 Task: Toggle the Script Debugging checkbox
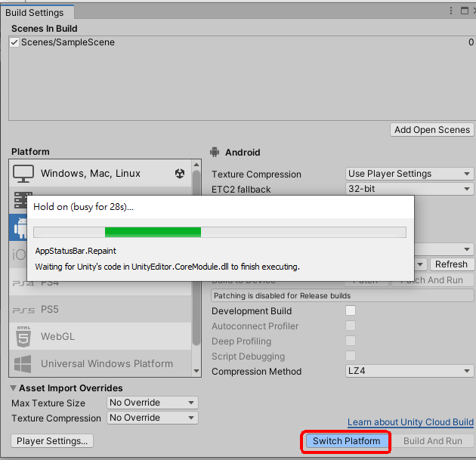[x=351, y=356]
